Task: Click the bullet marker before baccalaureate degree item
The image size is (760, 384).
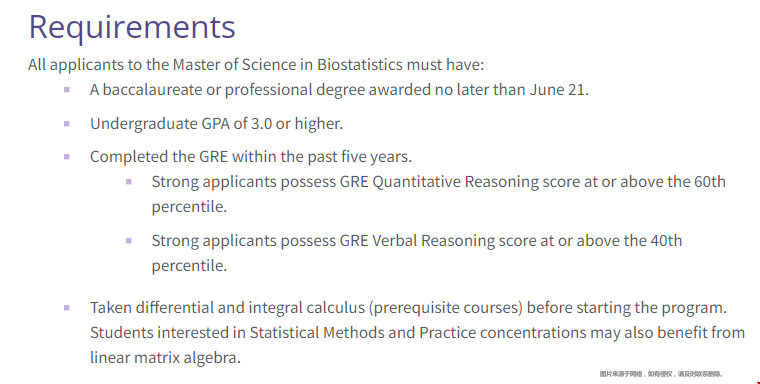Action: click(67, 90)
